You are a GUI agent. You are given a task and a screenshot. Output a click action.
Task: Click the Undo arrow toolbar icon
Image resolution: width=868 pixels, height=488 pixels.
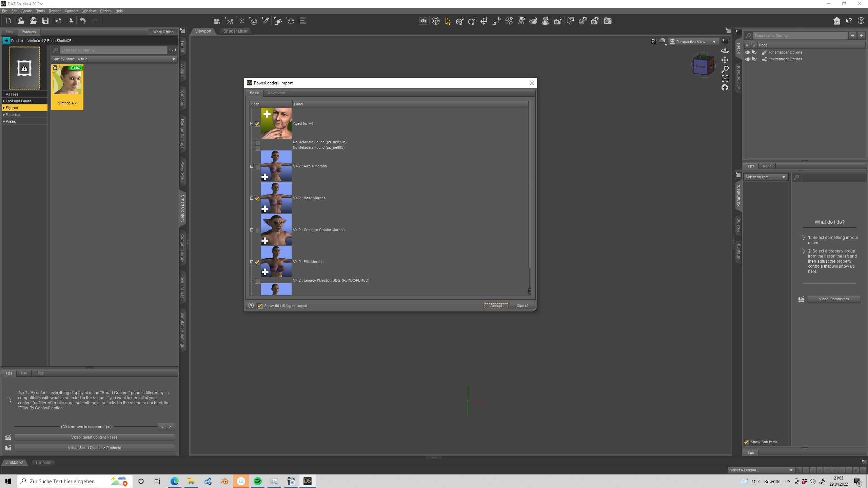tap(83, 21)
